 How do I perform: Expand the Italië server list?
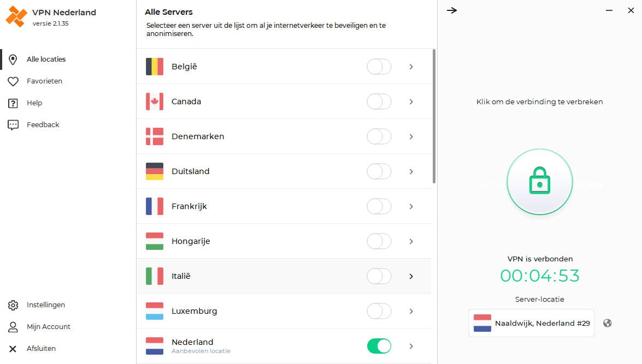pyautogui.click(x=411, y=276)
